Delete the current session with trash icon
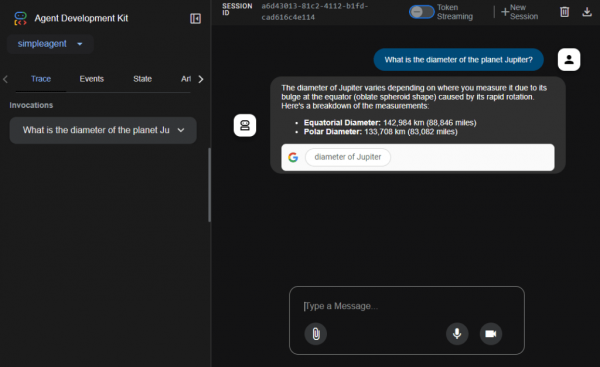Screen dimensions: 600x367 coord(564,12)
